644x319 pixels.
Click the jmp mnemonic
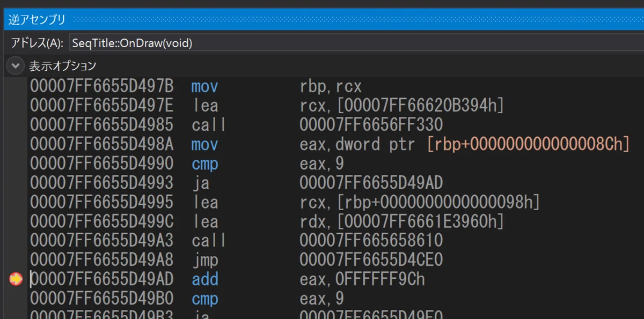coord(205,261)
